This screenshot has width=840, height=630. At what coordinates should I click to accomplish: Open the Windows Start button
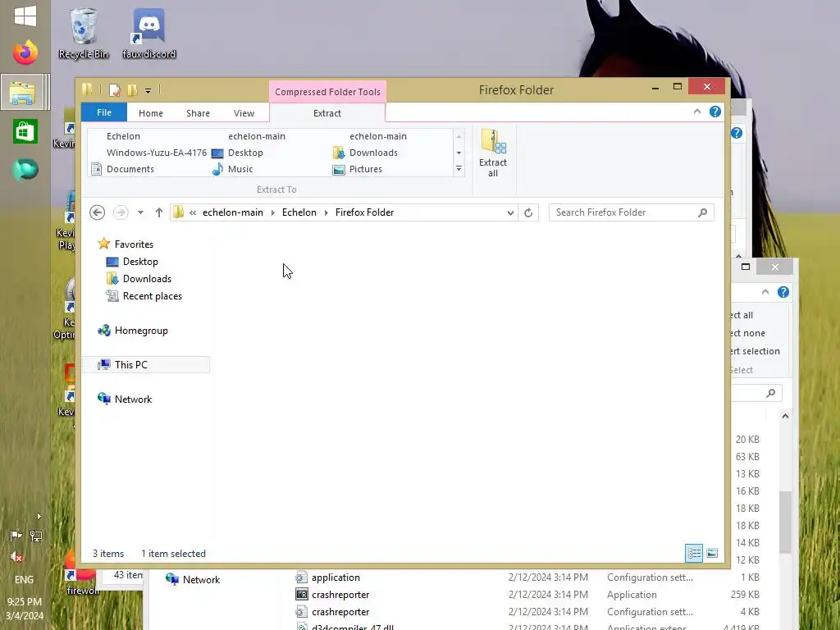[x=25, y=16]
